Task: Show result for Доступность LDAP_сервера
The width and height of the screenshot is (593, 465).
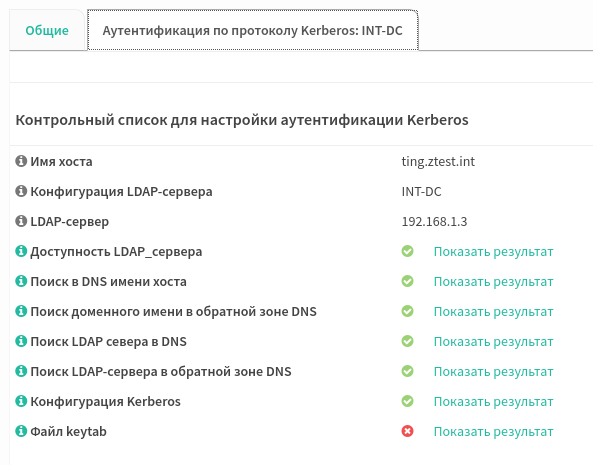Action: click(x=493, y=251)
